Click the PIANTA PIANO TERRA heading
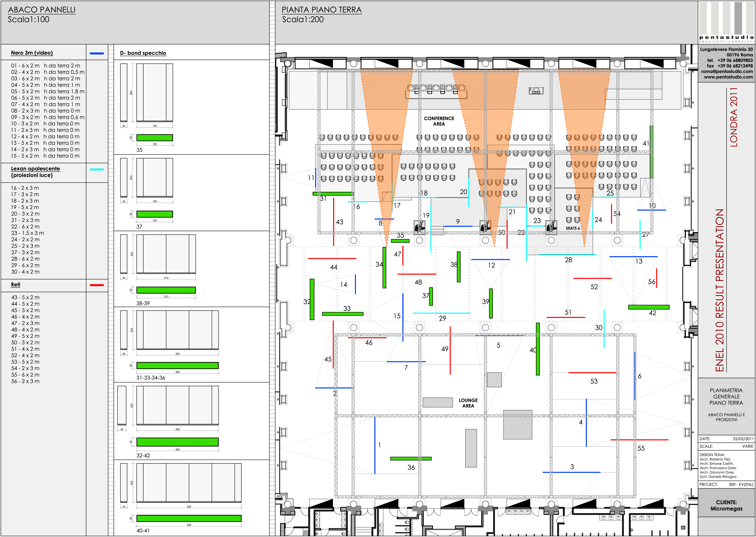This screenshot has height=537, width=756. tap(322, 10)
